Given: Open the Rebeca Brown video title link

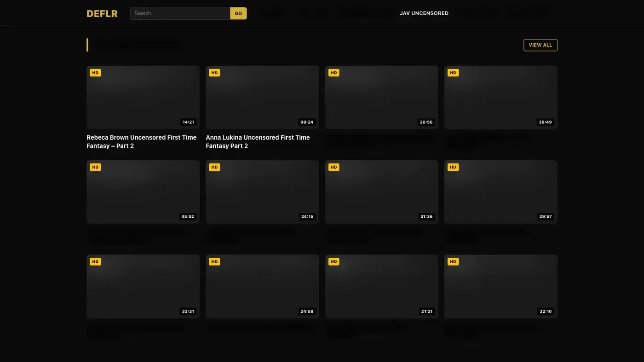Looking at the screenshot, I should [142, 141].
